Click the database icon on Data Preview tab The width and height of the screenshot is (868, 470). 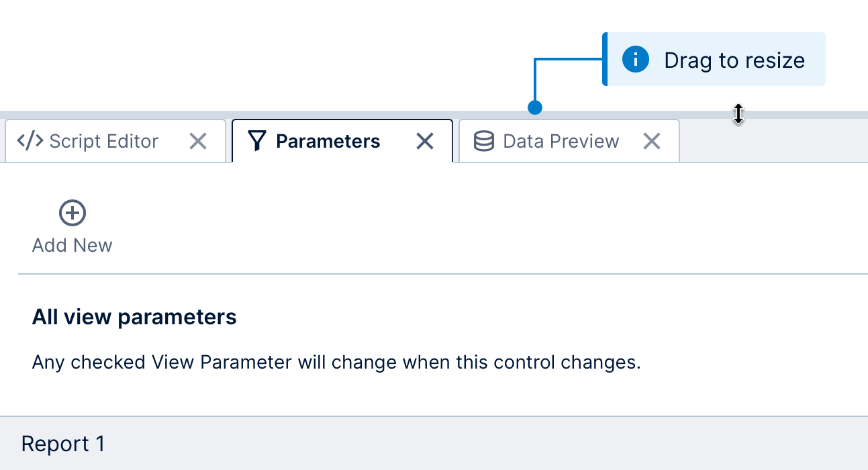(x=483, y=141)
